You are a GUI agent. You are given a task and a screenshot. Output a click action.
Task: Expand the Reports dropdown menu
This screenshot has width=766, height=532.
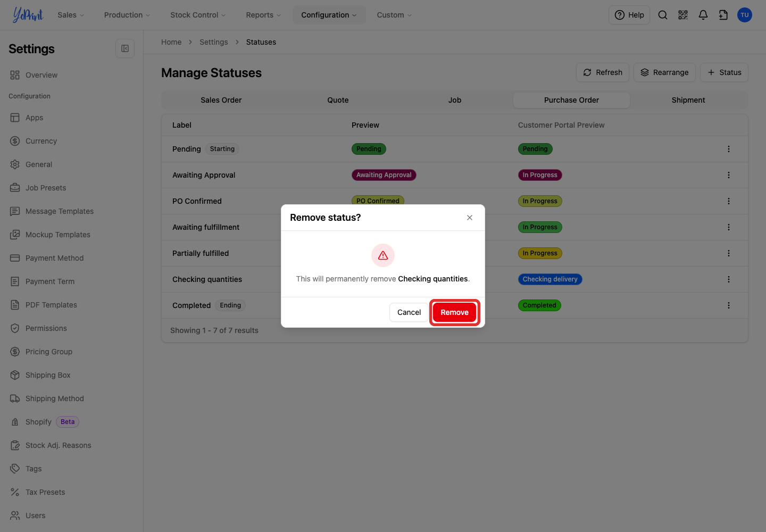[x=263, y=15]
